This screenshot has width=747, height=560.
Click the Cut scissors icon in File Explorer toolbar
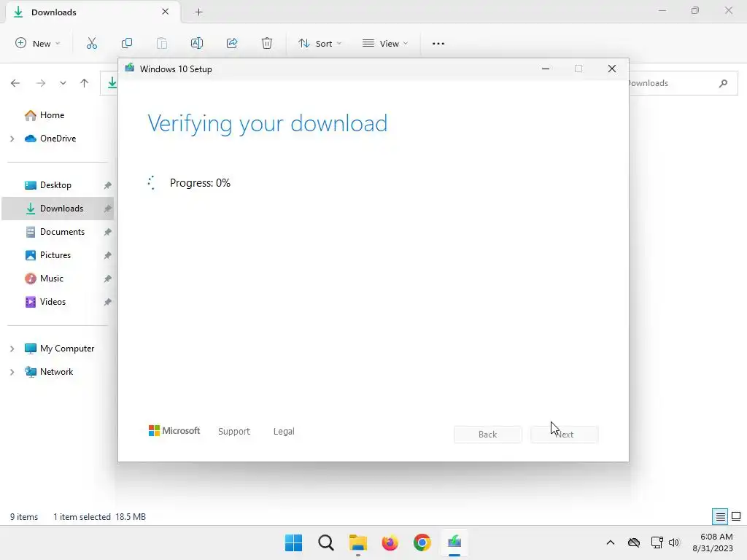[x=91, y=43]
